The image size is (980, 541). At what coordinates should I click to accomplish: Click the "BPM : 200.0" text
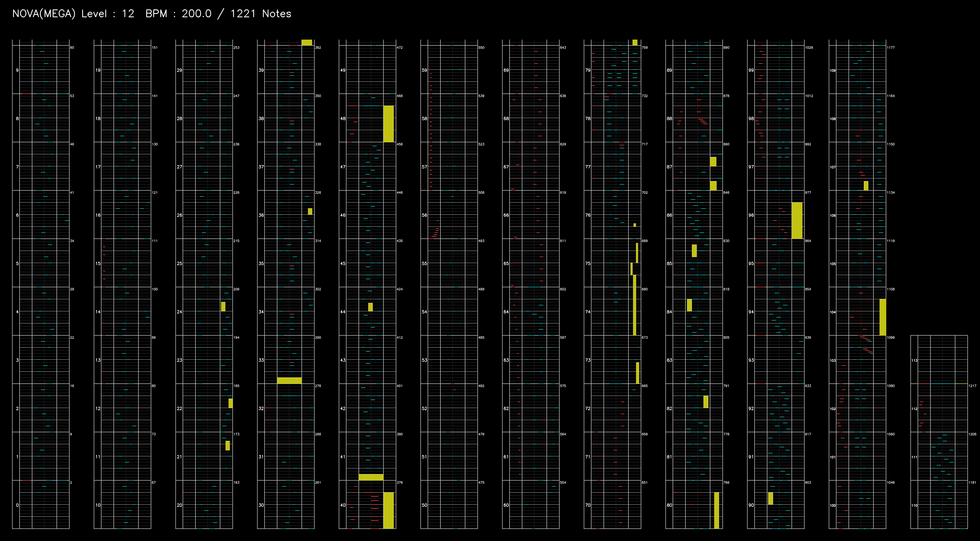click(x=178, y=14)
